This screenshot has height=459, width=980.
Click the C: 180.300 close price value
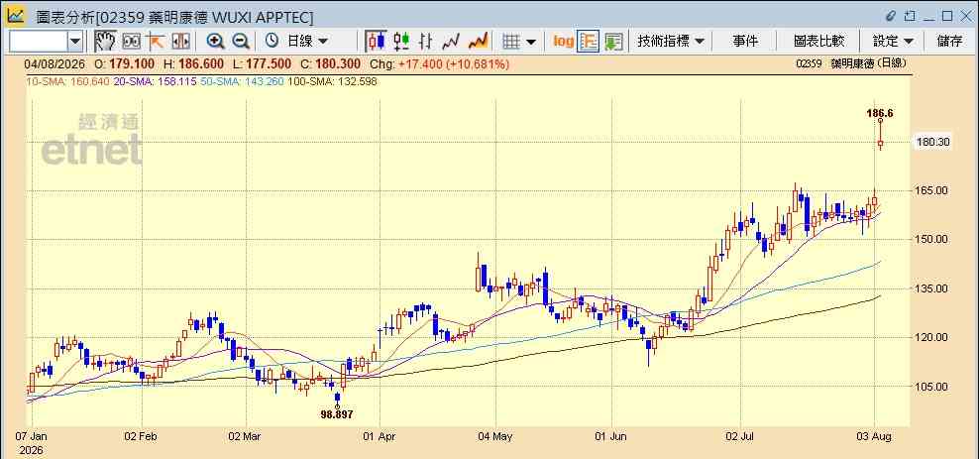point(329,63)
